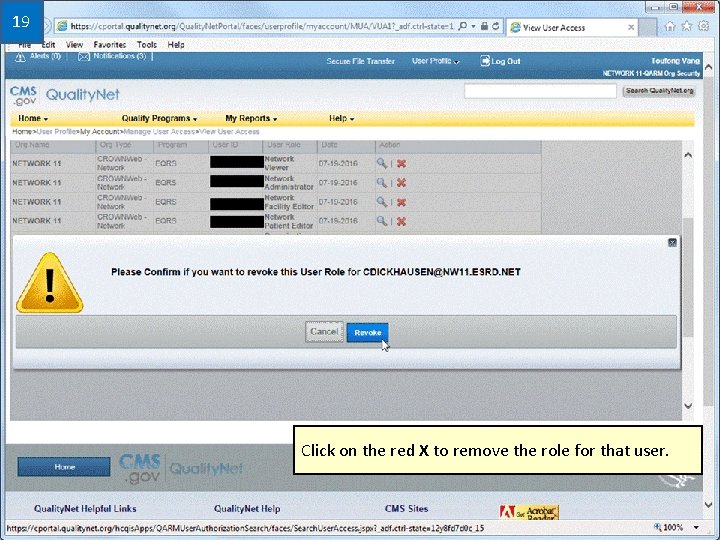This screenshot has width=720, height=540.
Task: Click the Org Name column header
Action: (x=32, y=145)
